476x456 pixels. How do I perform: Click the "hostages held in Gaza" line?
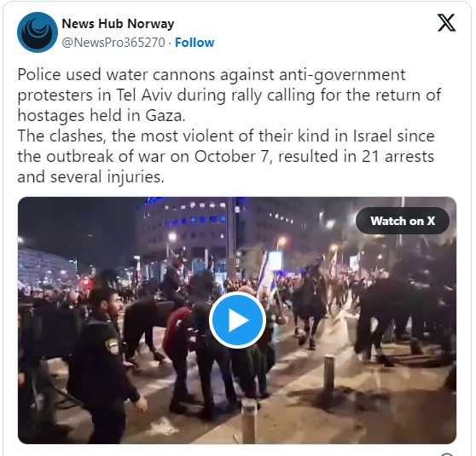(x=102, y=116)
